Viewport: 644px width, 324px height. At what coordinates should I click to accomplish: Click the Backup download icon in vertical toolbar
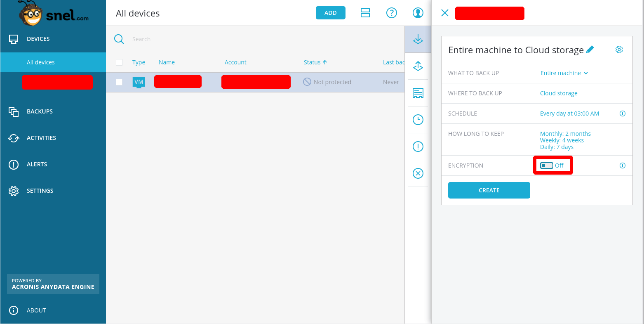click(418, 39)
